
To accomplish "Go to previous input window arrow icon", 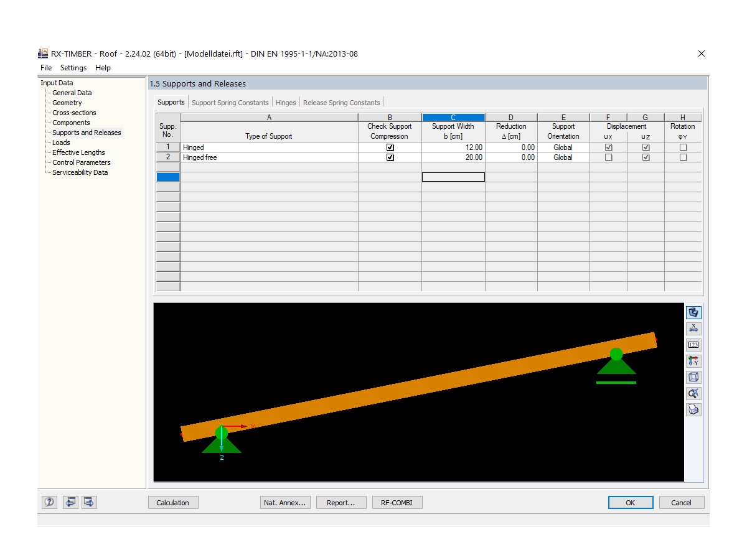I will tap(70, 502).
